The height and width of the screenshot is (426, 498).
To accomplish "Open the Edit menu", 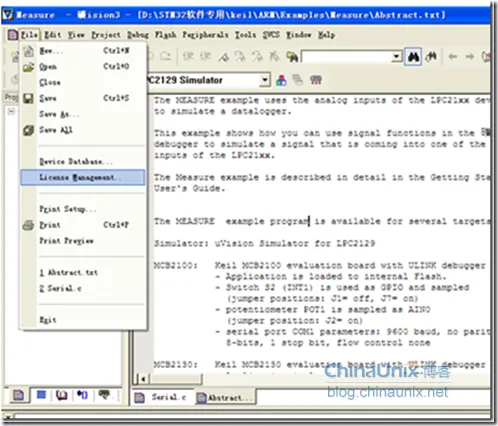I will coord(53,35).
